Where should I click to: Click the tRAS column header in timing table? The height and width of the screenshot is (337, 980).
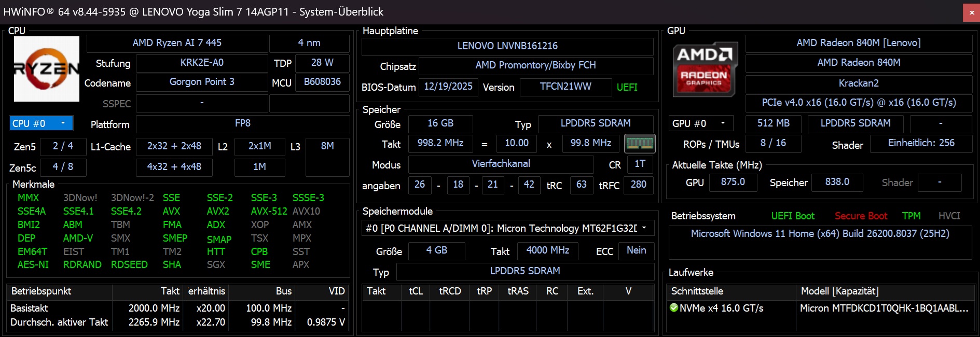tap(518, 291)
